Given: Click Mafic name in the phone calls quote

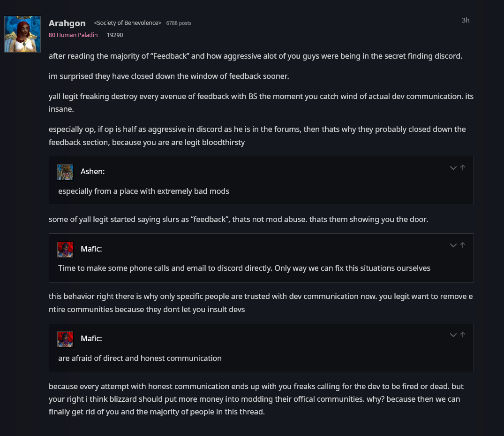Looking at the screenshot, I should tap(91, 249).
